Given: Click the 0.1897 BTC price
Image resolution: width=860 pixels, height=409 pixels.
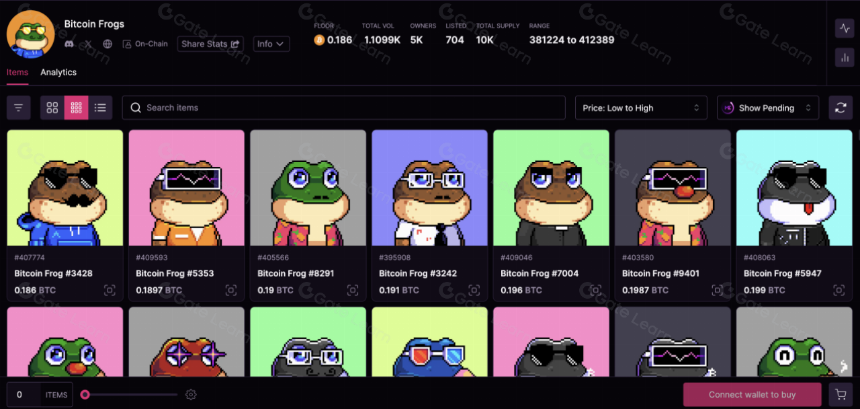Looking at the screenshot, I should [x=159, y=290].
